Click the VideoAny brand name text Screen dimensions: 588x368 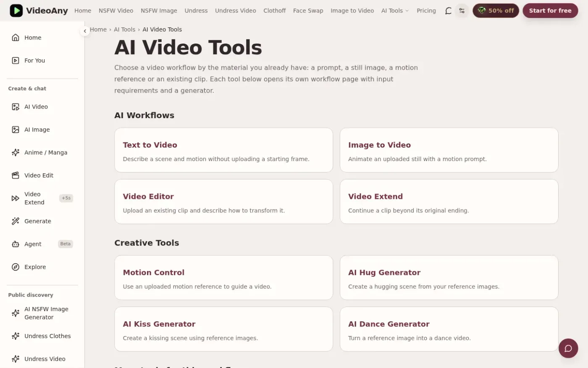coord(47,11)
